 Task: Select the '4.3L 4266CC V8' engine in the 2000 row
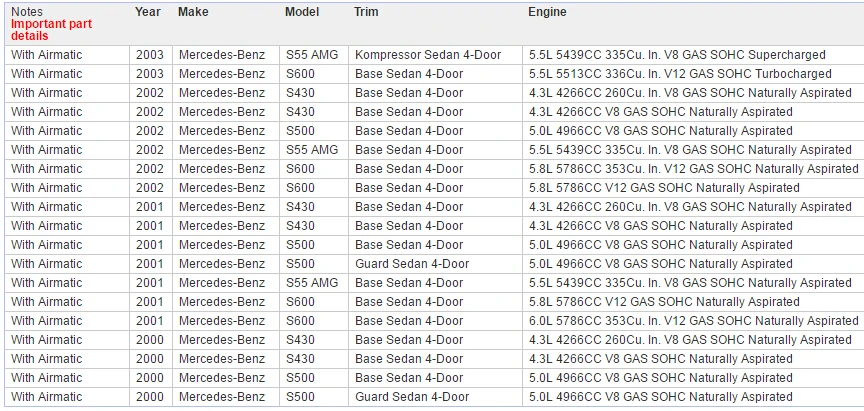[660, 359]
